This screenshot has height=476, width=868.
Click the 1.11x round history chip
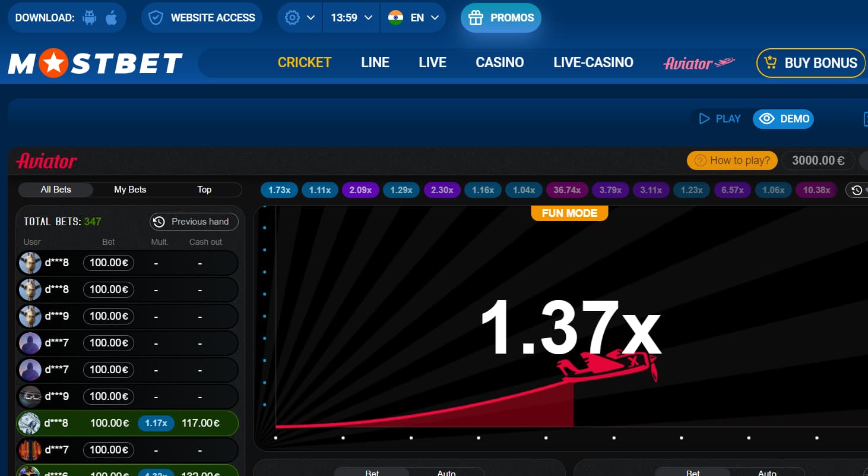coord(320,190)
